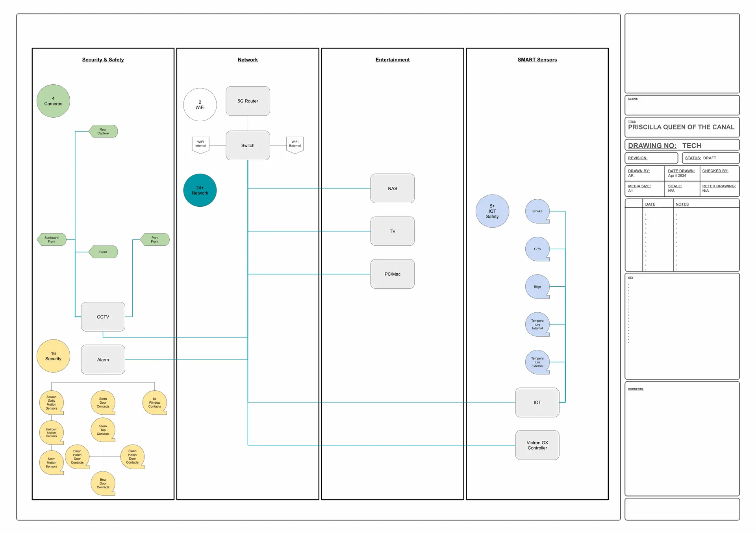The image size is (756, 534).
Task: Select the WiFi External tag
Action: (x=295, y=144)
